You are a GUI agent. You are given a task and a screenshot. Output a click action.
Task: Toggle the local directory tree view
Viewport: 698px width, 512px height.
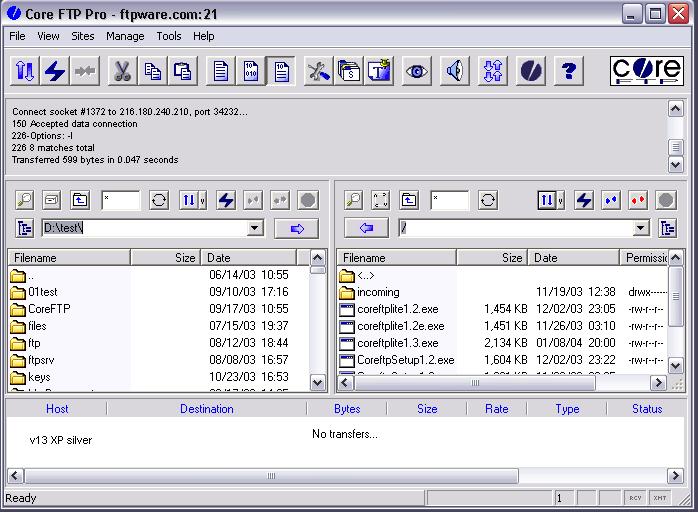coord(24,228)
